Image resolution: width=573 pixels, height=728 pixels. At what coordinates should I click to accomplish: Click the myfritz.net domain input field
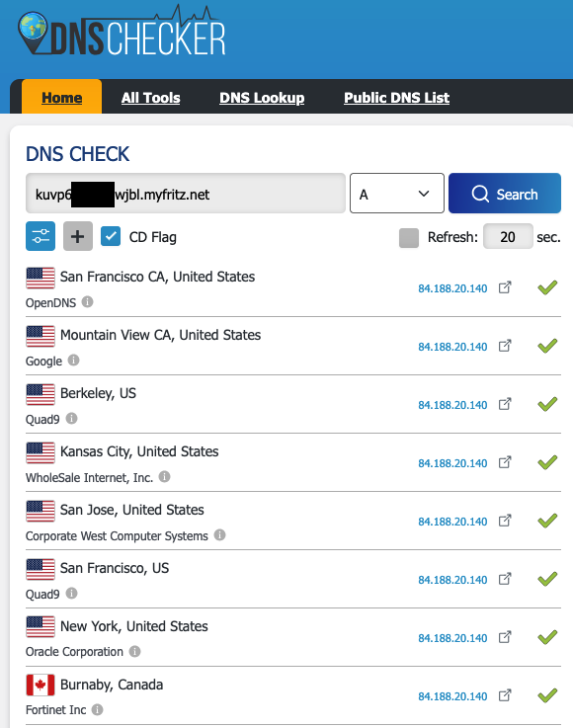[186, 194]
